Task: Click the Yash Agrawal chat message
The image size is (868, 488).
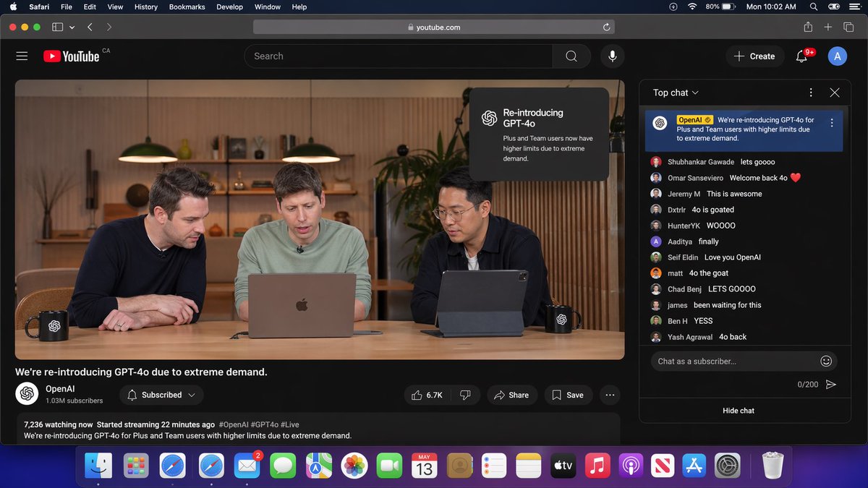Action: 745,337
